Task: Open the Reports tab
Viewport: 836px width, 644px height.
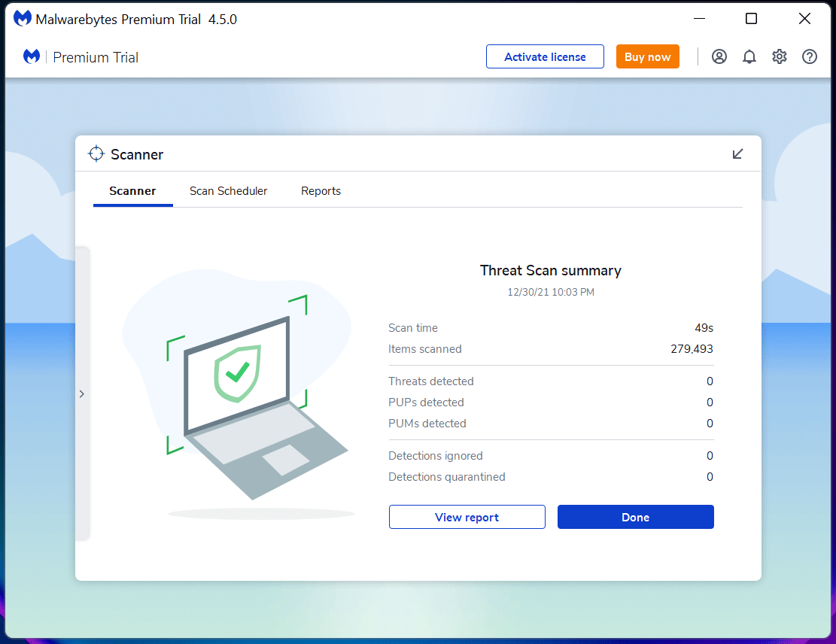Action: click(321, 191)
